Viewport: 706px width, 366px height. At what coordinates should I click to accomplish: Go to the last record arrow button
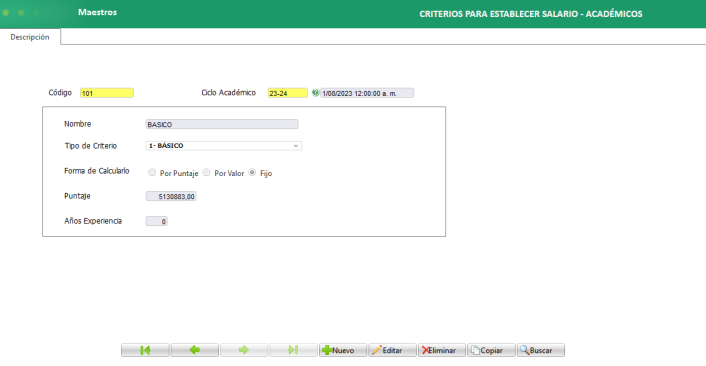[293, 350]
